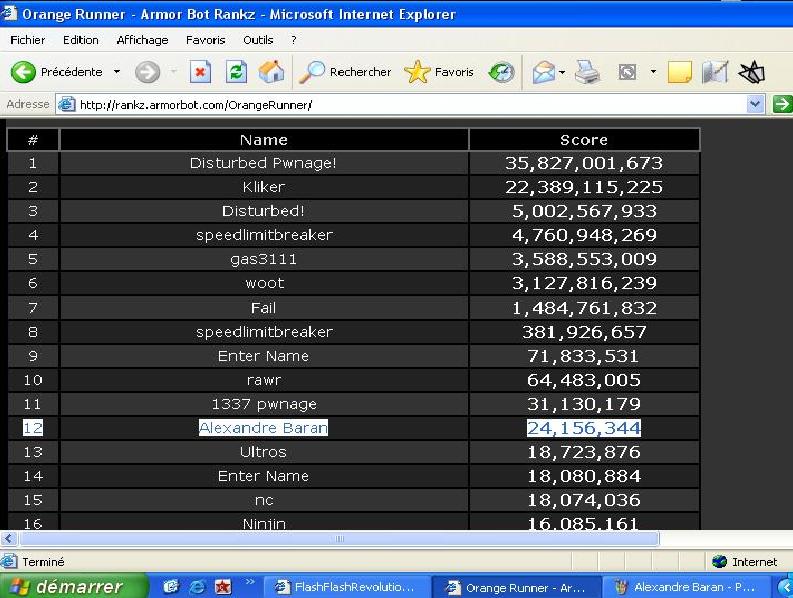Click the green Go arrow button
The height and width of the screenshot is (598, 793).
782,104
